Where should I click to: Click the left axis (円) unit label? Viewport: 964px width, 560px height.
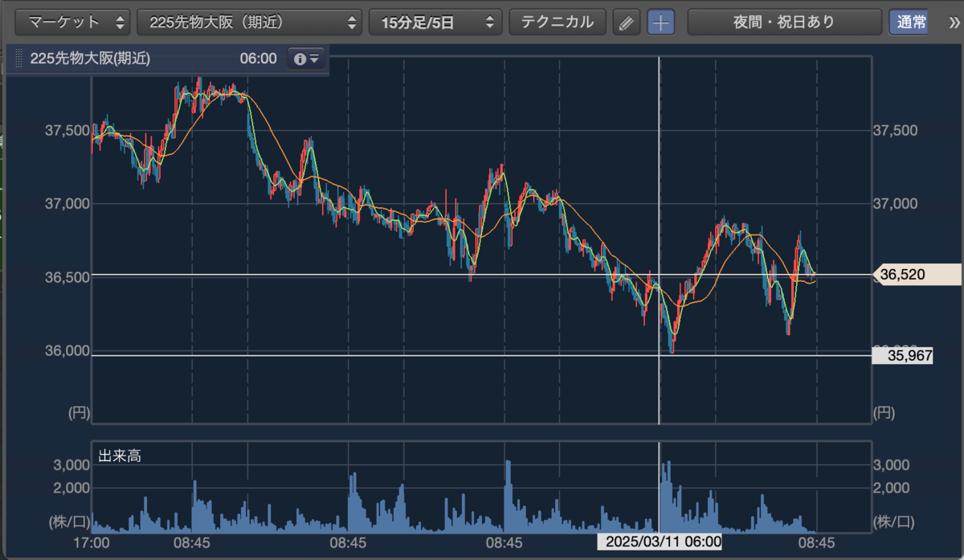click(x=78, y=414)
